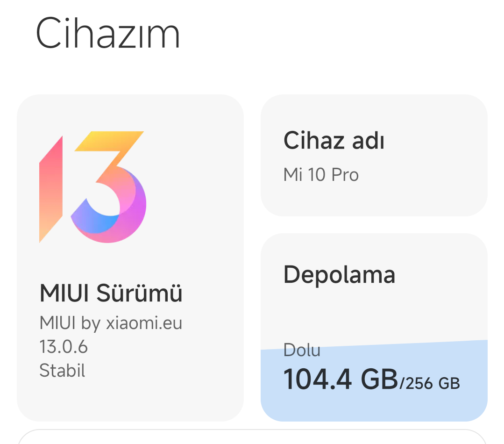This screenshot has height=444, width=504.
Task: Tap the Dolu label in storage
Action: pyautogui.click(x=302, y=350)
